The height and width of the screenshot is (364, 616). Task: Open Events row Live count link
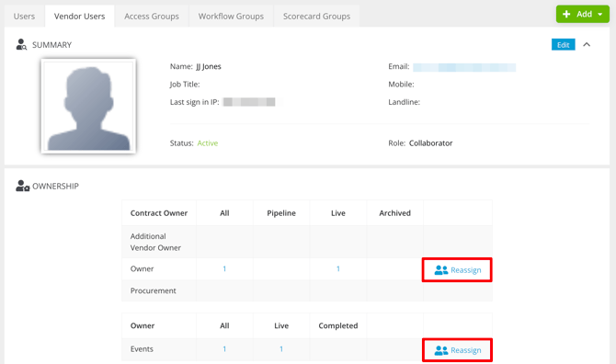pos(281,349)
